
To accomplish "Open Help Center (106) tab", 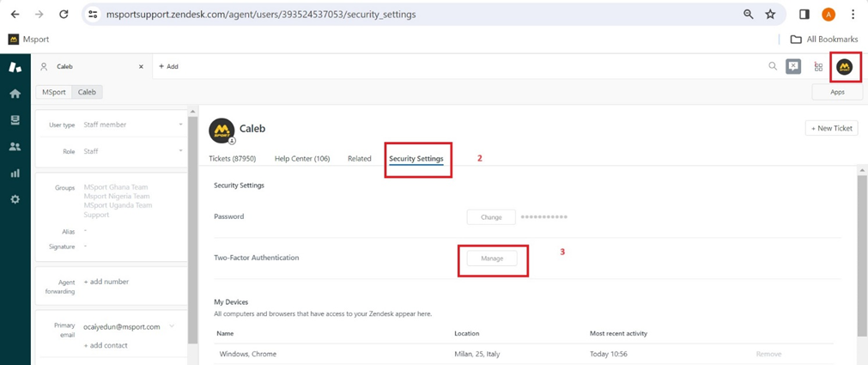I will 302,158.
